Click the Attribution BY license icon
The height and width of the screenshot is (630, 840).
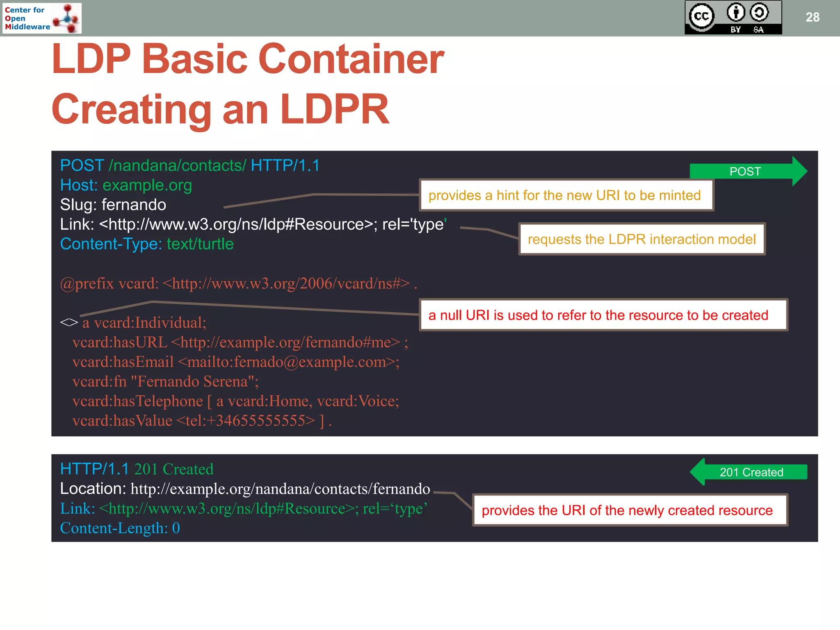pyautogui.click(x=736, y=12)
